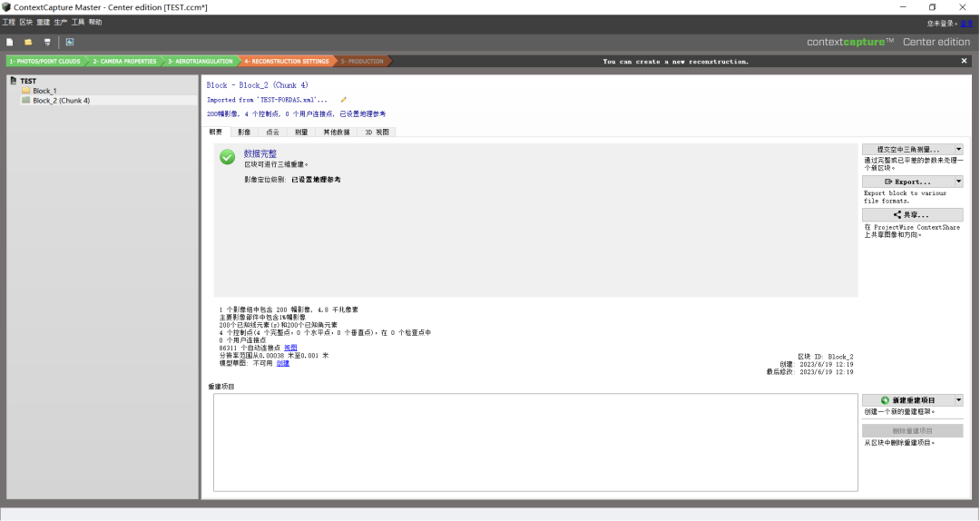The image size is (980, 521).
Task: Click the Open project folder icon
Action: click(28, 42)
